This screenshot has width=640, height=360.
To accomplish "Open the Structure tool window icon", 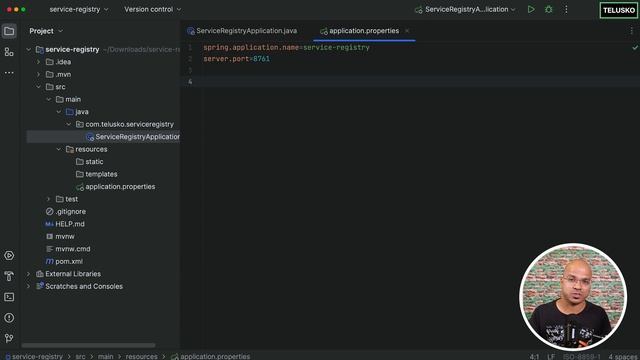I will click(9, 52).
